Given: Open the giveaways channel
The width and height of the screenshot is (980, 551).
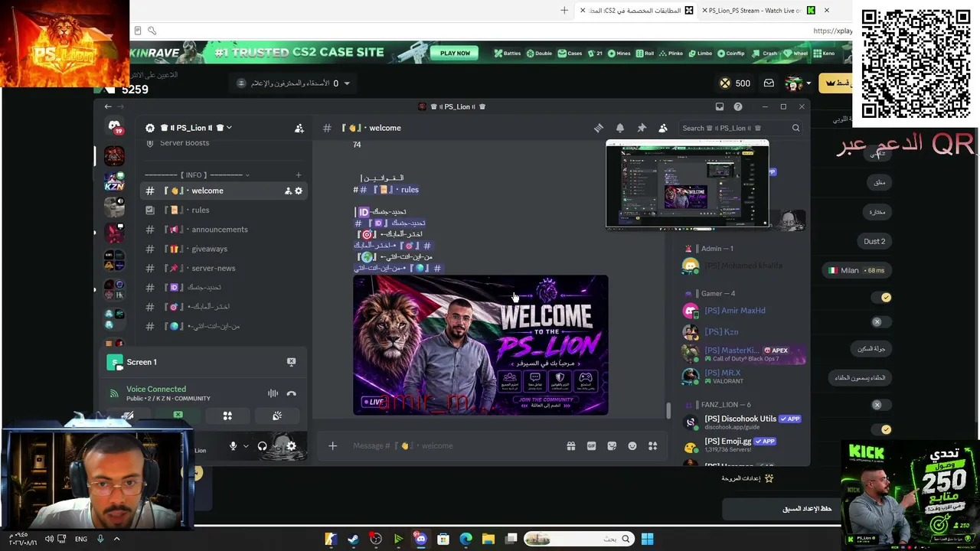Looking at the screenshot, I should pyautogui.click(x=224, y=249).
